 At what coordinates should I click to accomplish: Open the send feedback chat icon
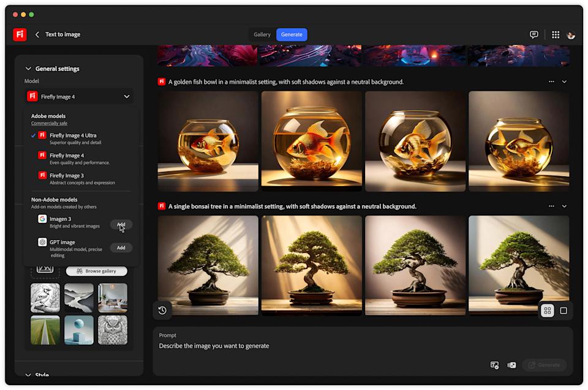(534, 34)
